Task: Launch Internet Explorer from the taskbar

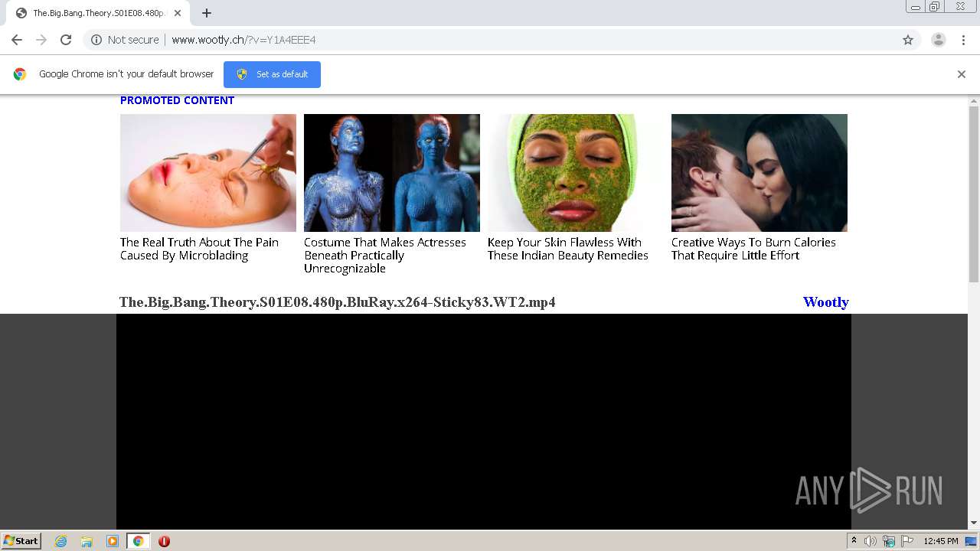Action: (x=61, y=541)
